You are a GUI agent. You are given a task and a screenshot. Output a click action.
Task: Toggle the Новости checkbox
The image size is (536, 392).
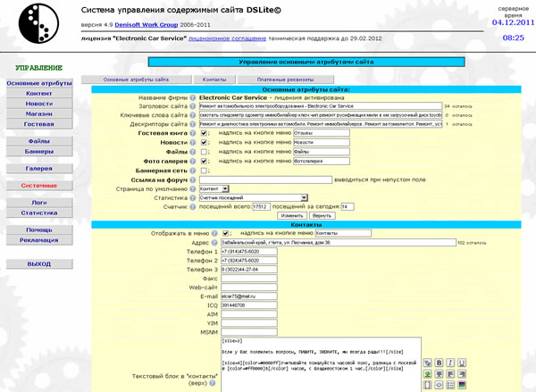click(x=204, y=142)
